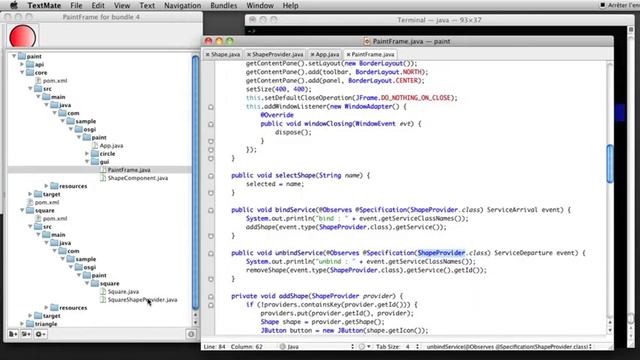
Task: Open the gear action menu in project drawer
Action: pyautogui.click(x=40, y=334)
